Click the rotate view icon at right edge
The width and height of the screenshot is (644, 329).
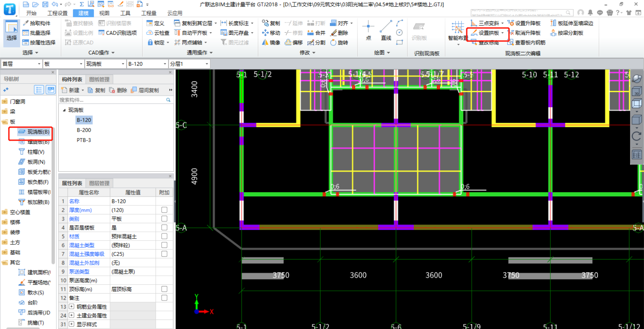click(636, 136)
